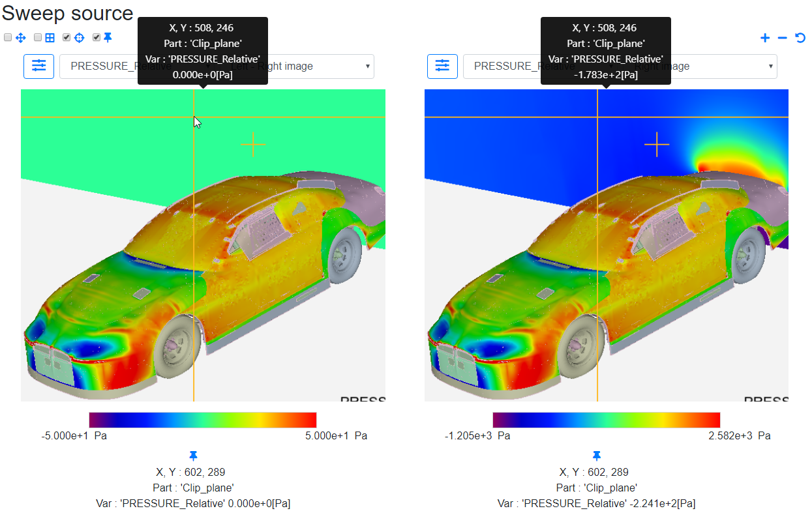Click the right legend maximum '2.582e+3 Pa'
Image resolution: width=812 pixels, height=513 pixels.
point(740,435)
